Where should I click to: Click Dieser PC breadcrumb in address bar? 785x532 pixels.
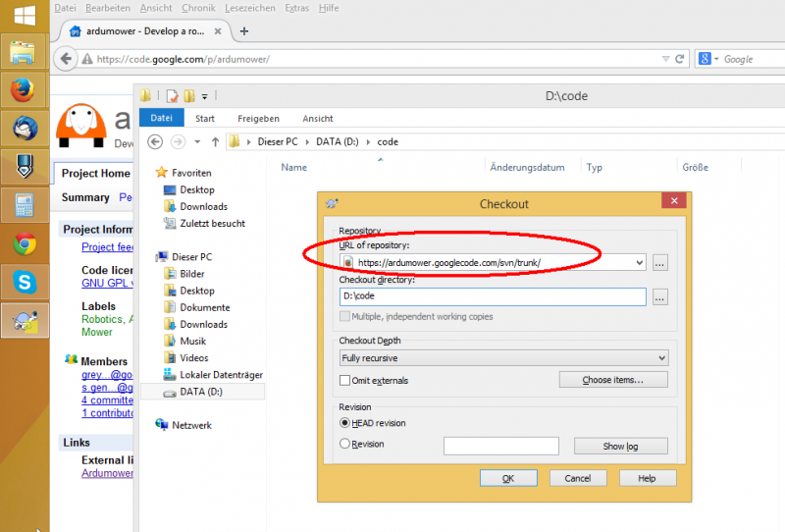(278, 141)
